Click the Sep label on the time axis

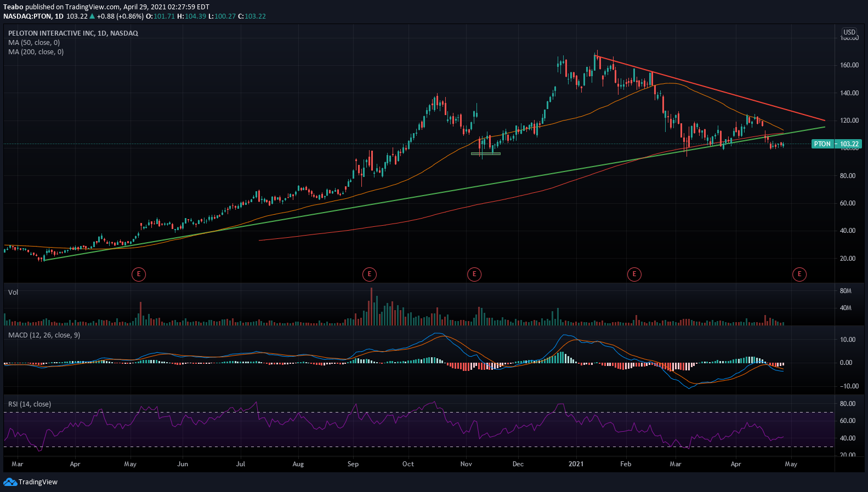[353, 464]
